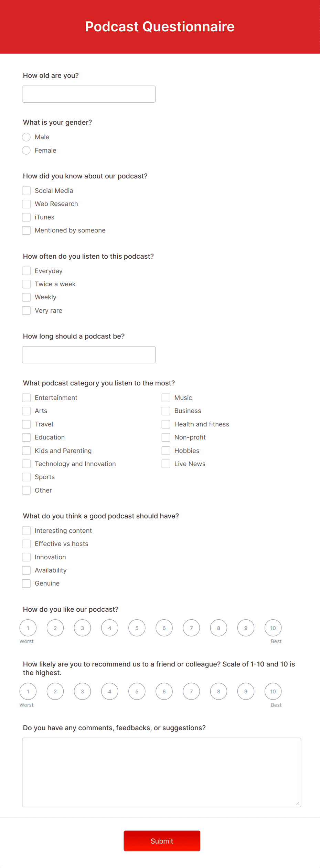Click the age input field
The image size is (320, 868).
pos(88,94)
